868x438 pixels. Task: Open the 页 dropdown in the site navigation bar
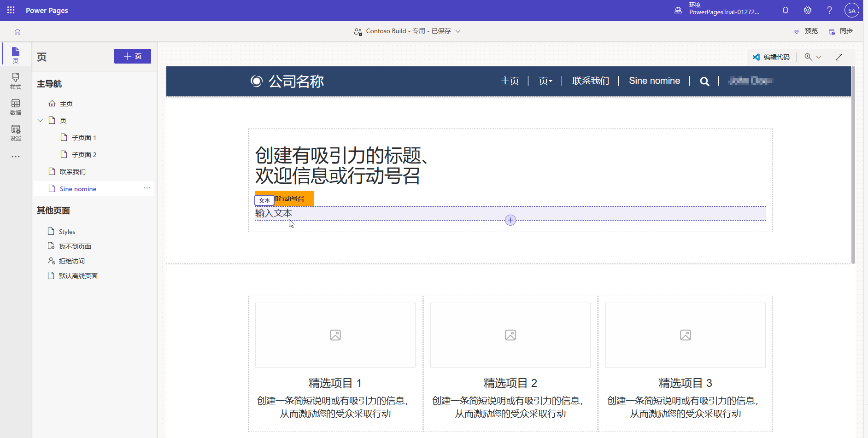coord(545,81)
